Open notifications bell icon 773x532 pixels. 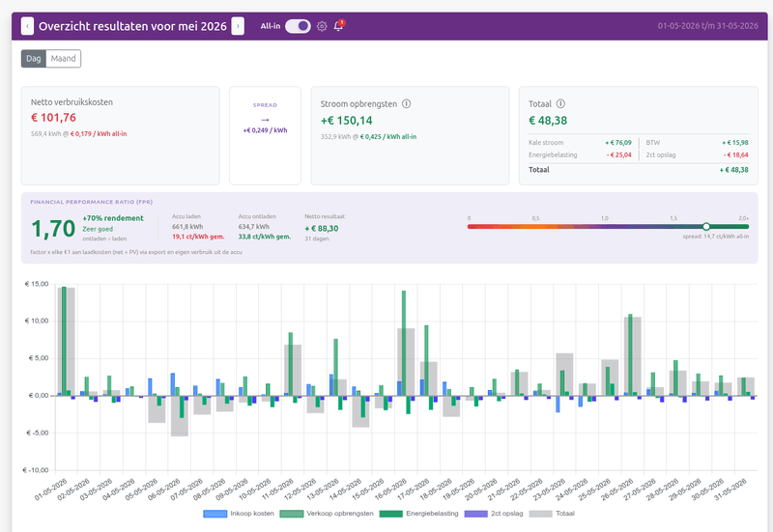tap(339, 26)
